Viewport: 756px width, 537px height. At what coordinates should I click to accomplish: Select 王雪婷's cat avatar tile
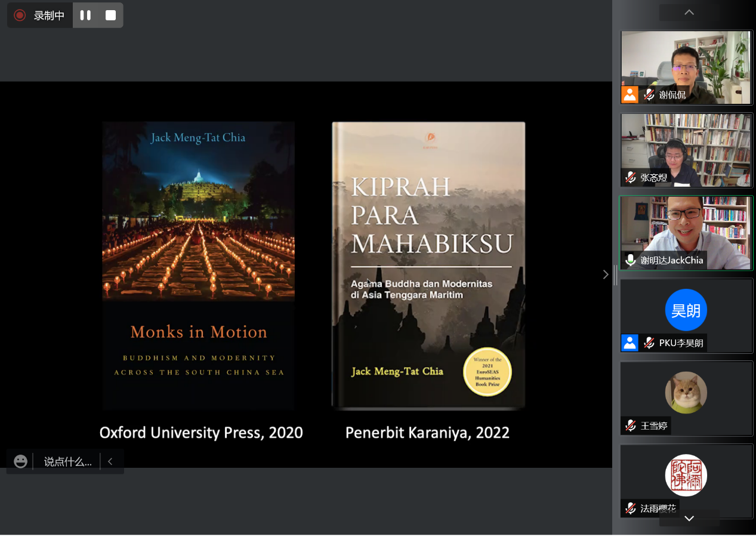pos(686,393)
